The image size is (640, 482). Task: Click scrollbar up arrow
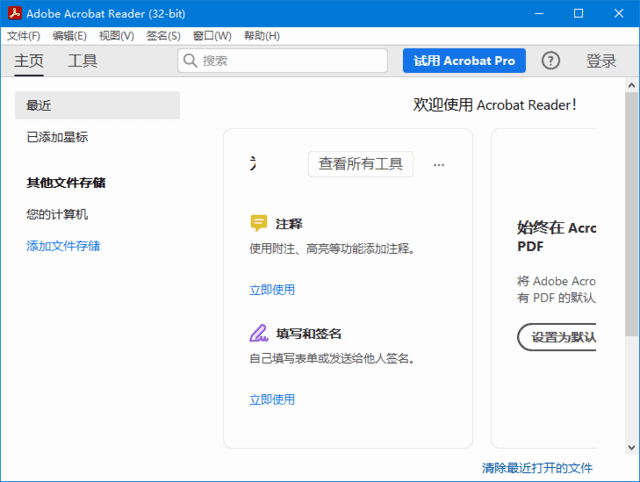(631, 85)
